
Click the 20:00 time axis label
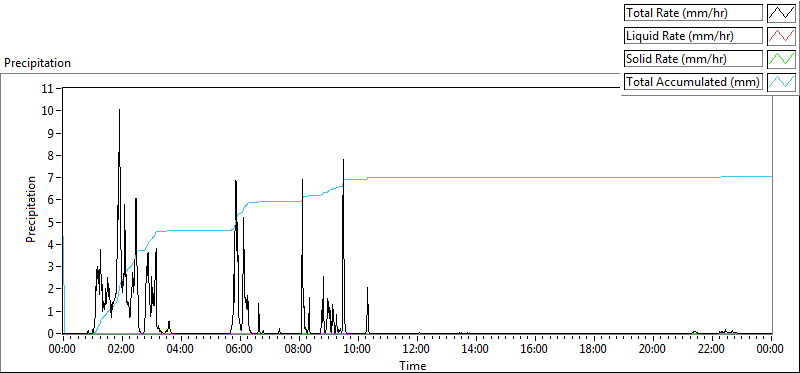(653, 350)
